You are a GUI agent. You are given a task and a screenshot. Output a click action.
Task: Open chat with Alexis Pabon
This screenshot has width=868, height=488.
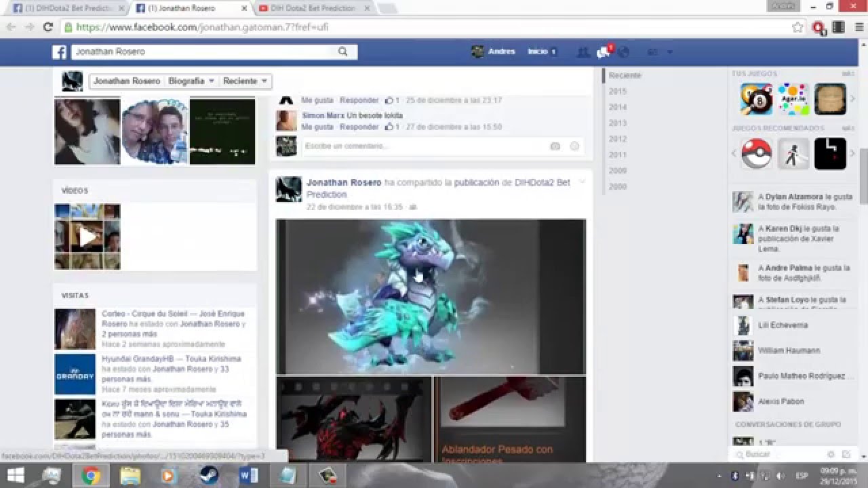pyautogui.click(x=781, y=401)
